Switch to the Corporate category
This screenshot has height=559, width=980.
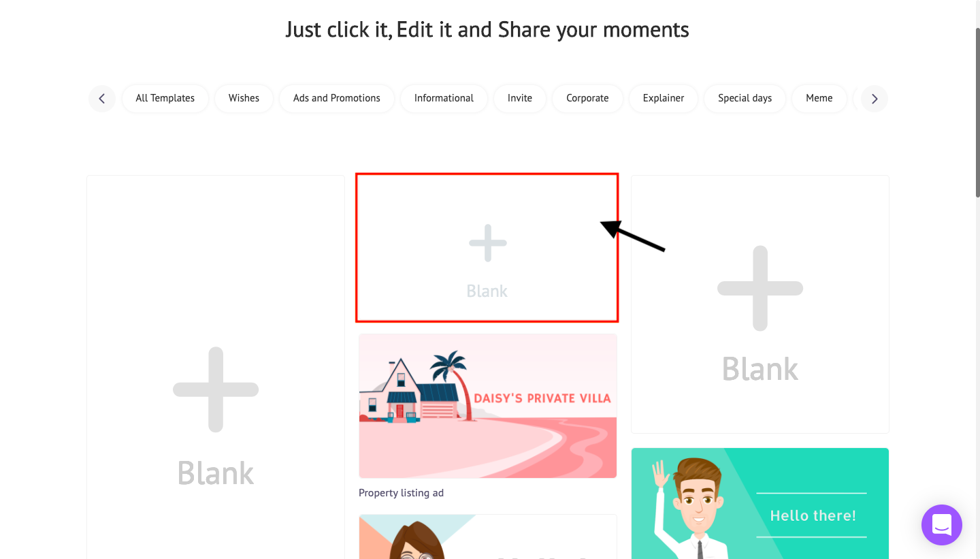(x=587, y=98)
